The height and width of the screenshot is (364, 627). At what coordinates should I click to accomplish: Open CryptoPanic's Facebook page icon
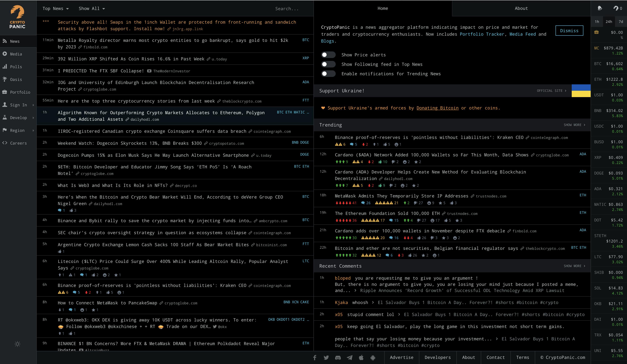(x=315, y=357)
